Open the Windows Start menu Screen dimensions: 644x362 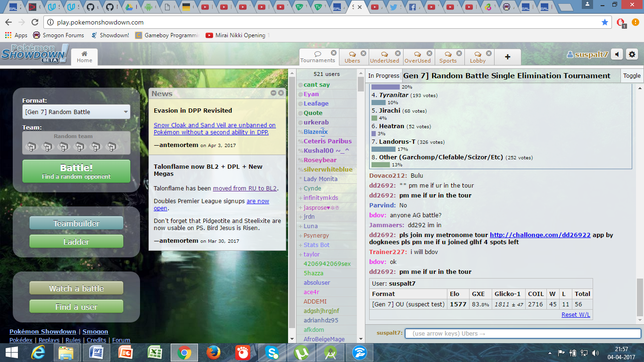pos(11,353)
